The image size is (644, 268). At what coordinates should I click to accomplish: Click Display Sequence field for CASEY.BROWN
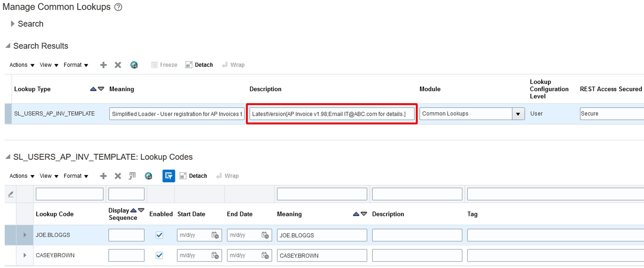[x=126, y=256]
